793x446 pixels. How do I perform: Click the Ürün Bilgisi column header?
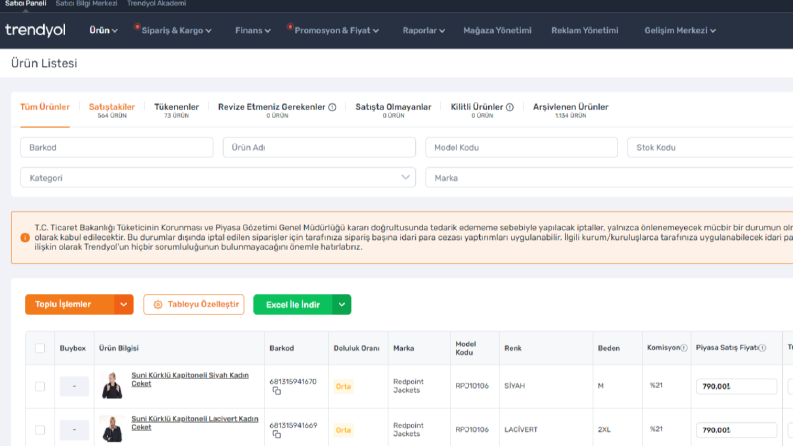119,348
